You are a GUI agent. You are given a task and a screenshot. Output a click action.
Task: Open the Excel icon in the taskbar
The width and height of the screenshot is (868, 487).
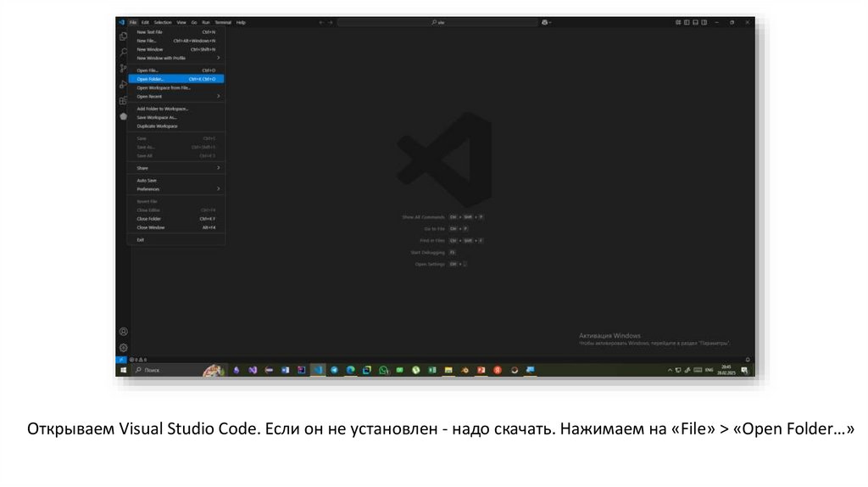point(431,370)
